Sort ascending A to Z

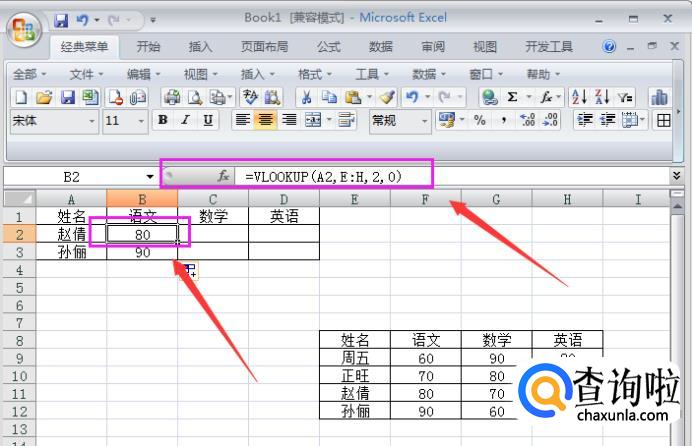click(x=579, y=97)
